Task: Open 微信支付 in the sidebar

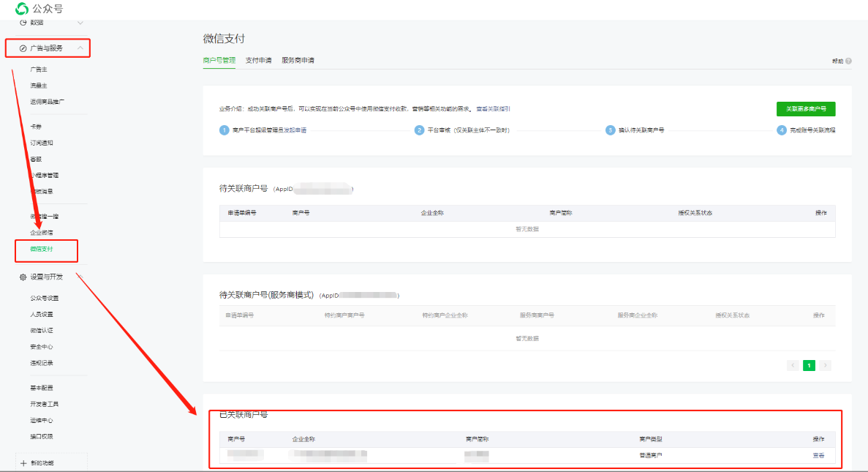Action: click(x=42, y=249)
